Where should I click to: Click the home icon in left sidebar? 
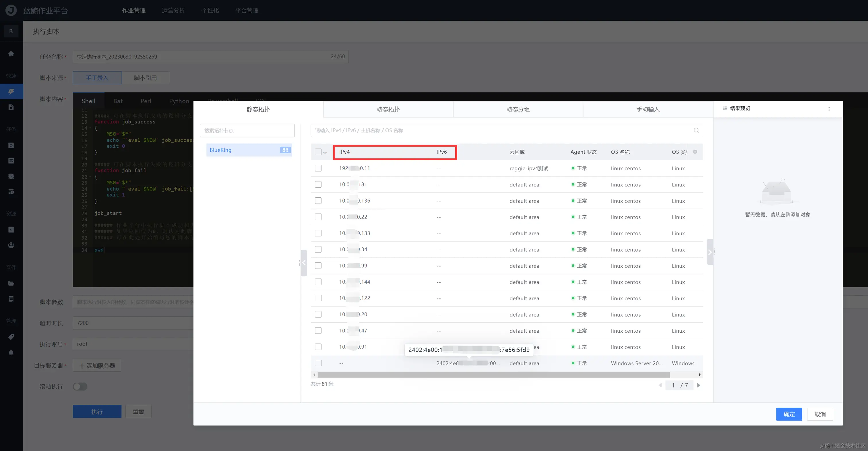coord(11,54)
